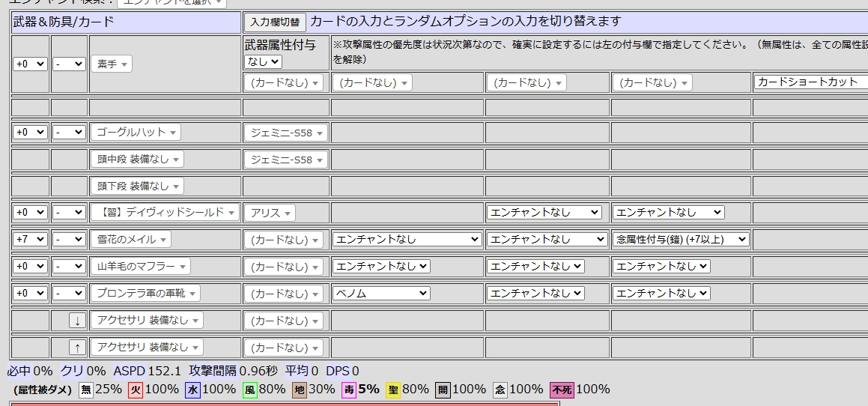Click the 水 water element badge
This screenshot has width=868, height=406.
coord(192,390)
